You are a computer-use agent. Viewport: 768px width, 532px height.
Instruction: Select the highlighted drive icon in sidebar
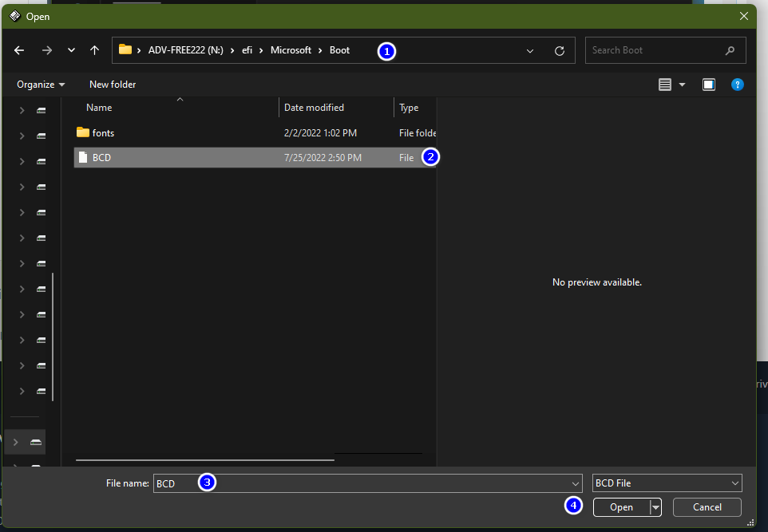(36, 442)
